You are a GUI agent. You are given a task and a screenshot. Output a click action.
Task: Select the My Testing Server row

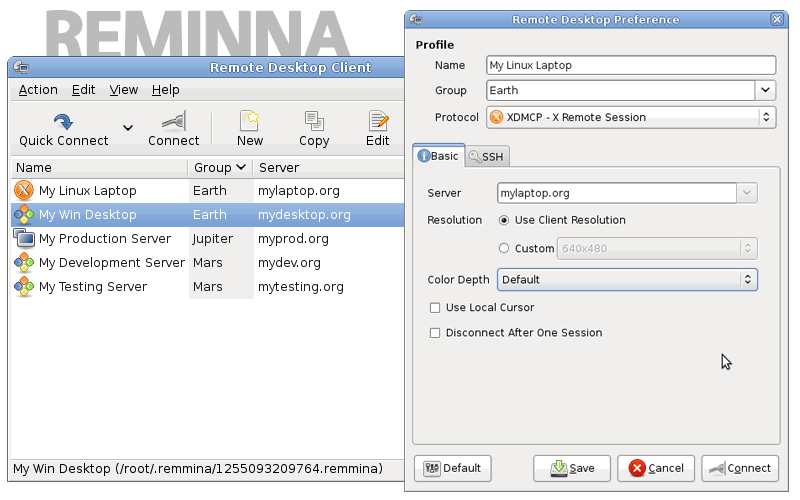click(208, 286)
